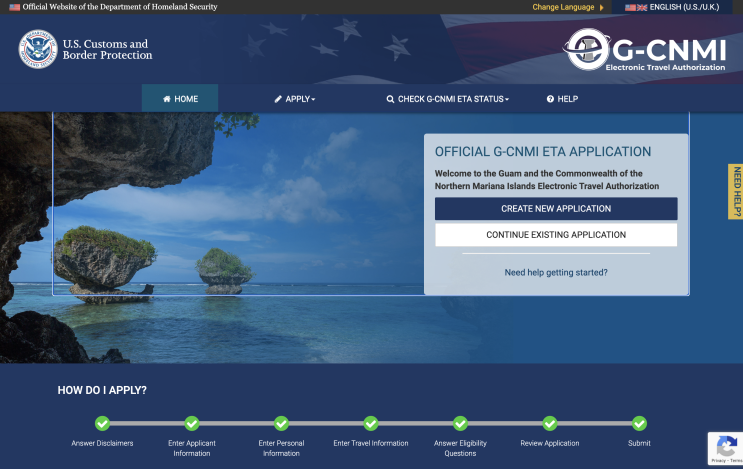Click the Answer Disclaimers label
Viewport: 743px width, 469px height.
(x=102, y=443)
